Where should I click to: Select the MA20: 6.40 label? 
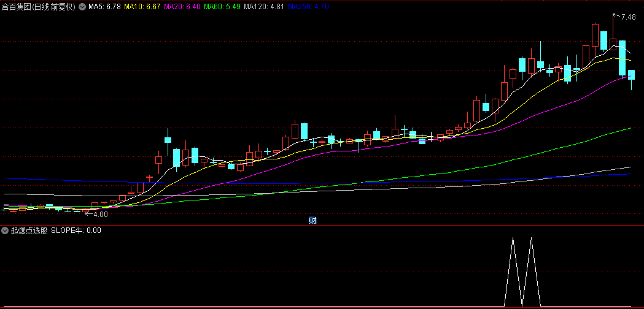click(182, 7)
